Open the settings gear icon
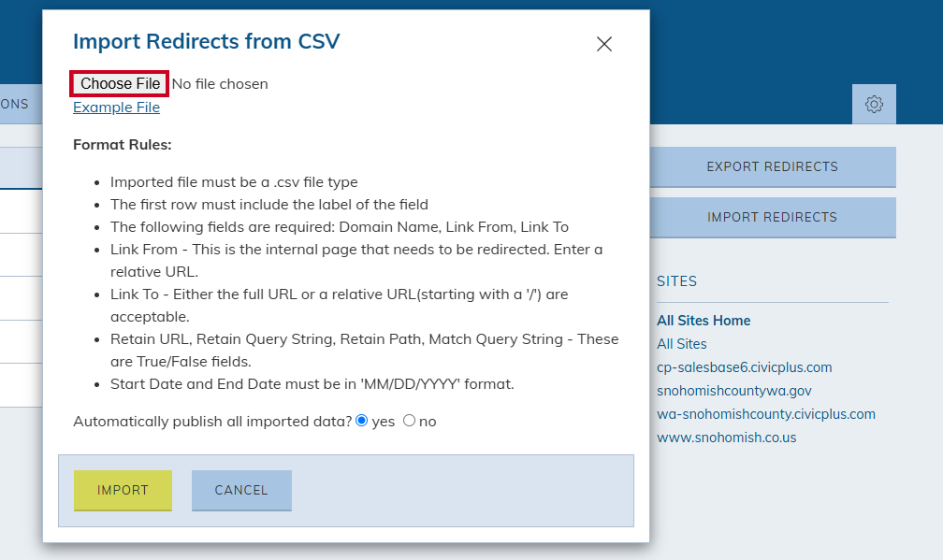943x560 pixels. point(874,104)
